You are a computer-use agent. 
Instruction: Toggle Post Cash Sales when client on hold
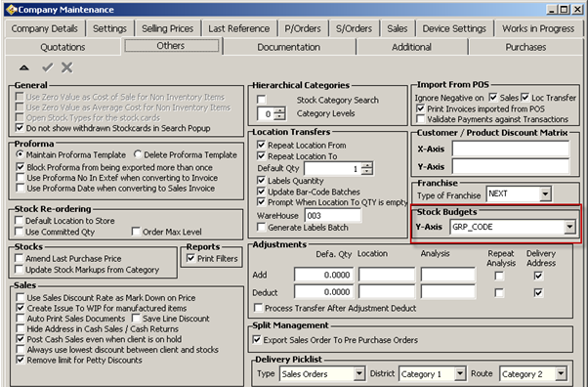(x=21, y=339)
